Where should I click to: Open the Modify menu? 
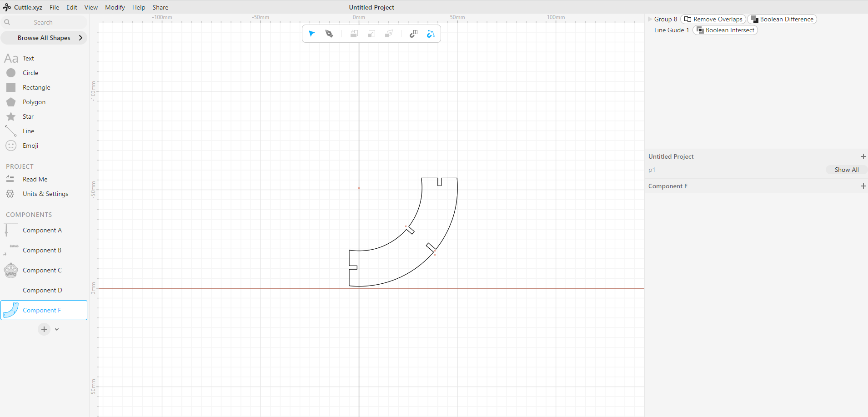click(x=115, y=7)
